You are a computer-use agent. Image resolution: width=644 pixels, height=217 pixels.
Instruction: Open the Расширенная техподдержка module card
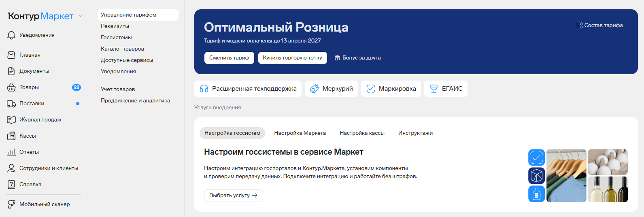point(248,89)
